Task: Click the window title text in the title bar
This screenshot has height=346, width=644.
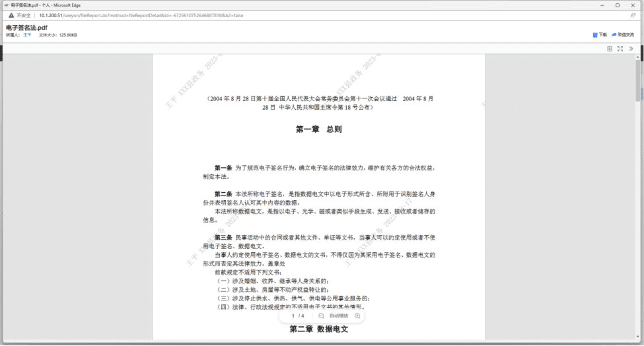Action: 46,5
